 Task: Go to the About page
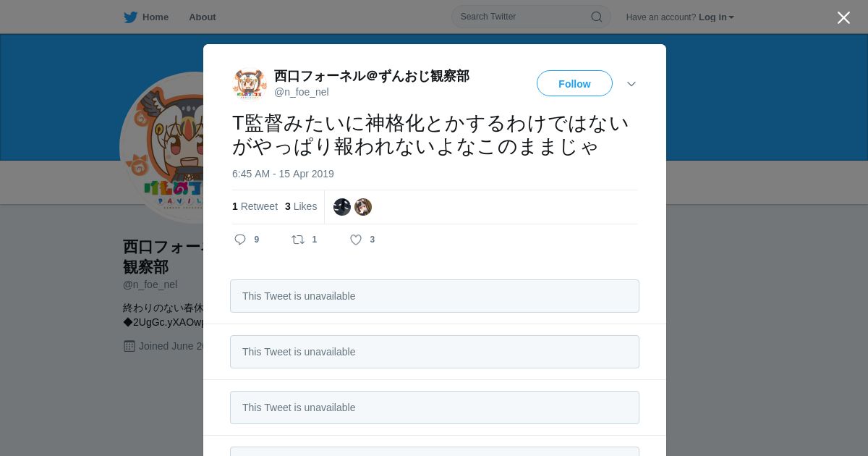[x=203, y=17]
